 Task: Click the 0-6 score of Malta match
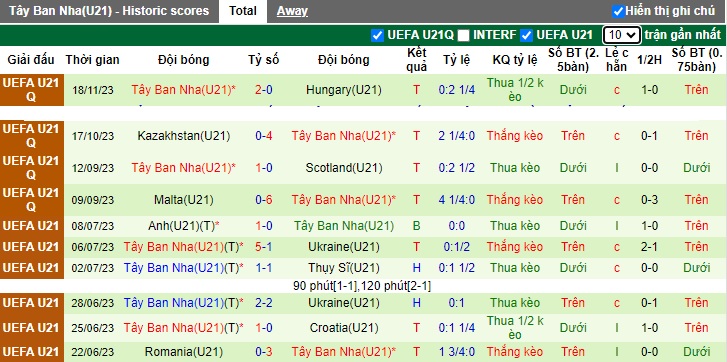pyautogui.click(x=263, y=200)
